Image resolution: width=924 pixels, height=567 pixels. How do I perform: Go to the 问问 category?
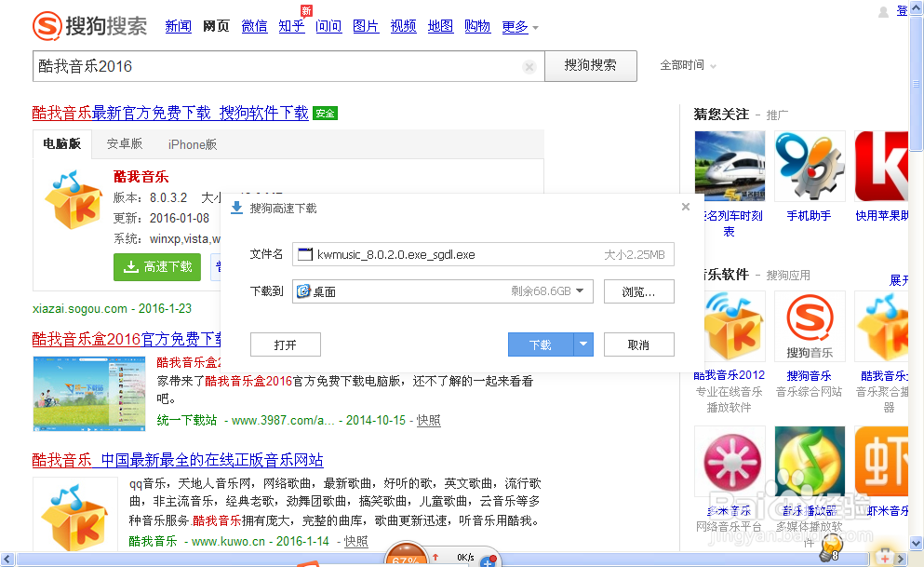pos(328,26)
